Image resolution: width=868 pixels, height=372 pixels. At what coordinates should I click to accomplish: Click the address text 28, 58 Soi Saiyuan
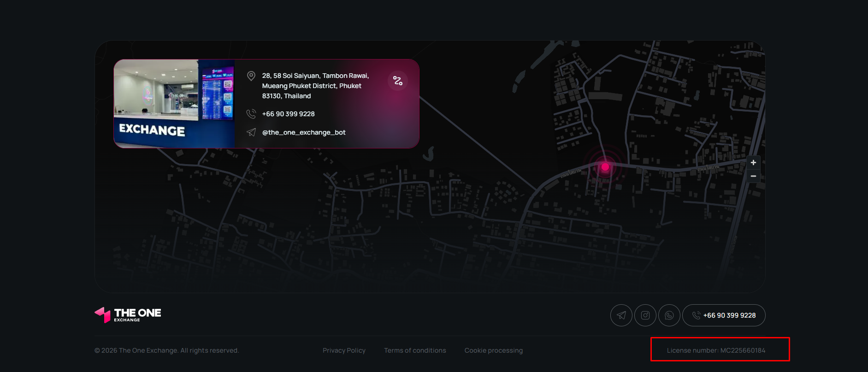pos(315,86)
